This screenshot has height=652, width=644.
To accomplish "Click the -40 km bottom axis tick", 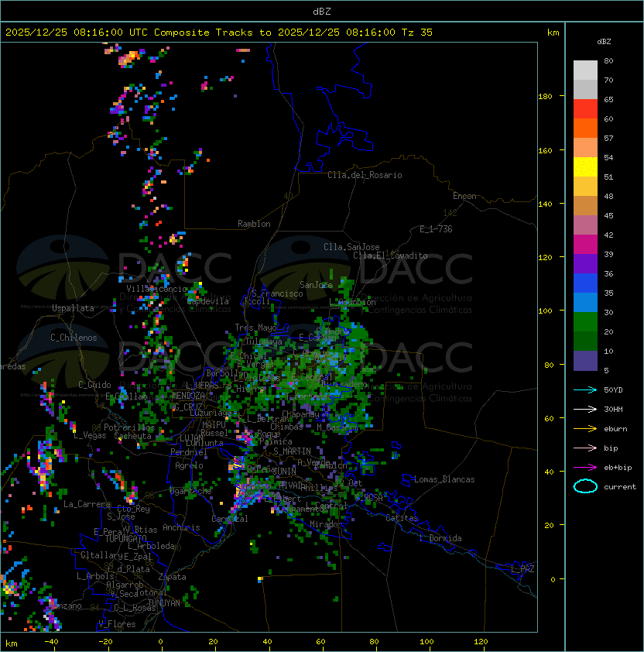I will (x=51, y=642).
